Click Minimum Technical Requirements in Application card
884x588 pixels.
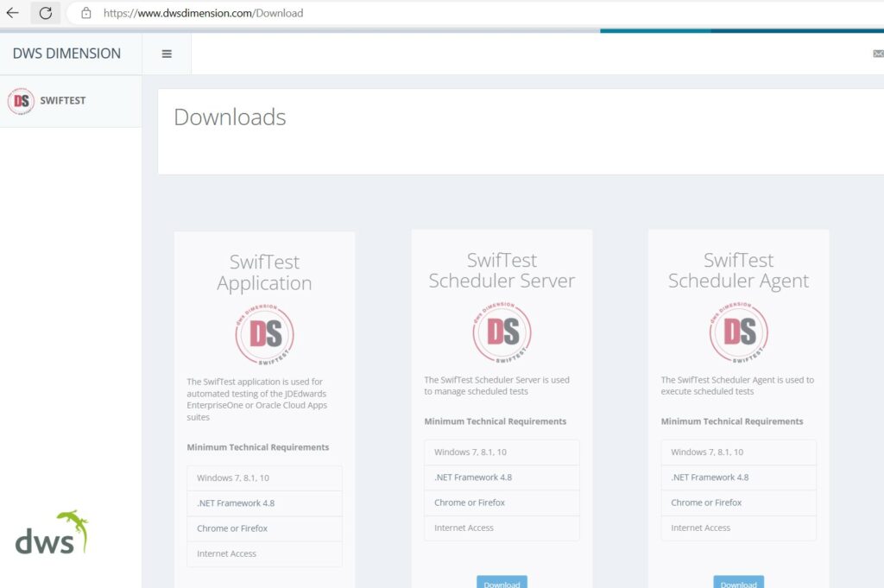[x=257, y=447]
